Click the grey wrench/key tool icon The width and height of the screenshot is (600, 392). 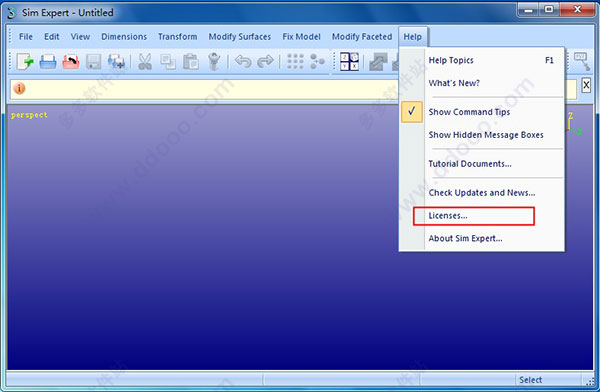pyautogui.click(x=214, y=61)
